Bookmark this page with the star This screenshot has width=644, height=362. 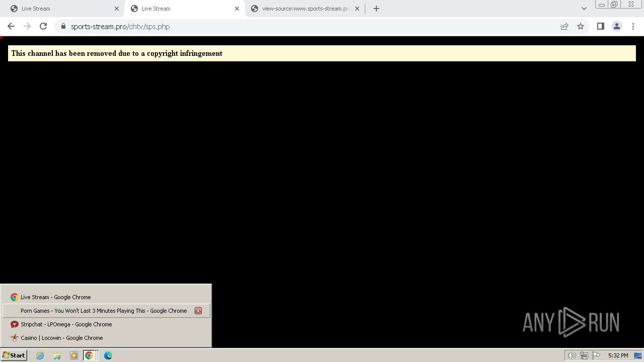point(581,27)
